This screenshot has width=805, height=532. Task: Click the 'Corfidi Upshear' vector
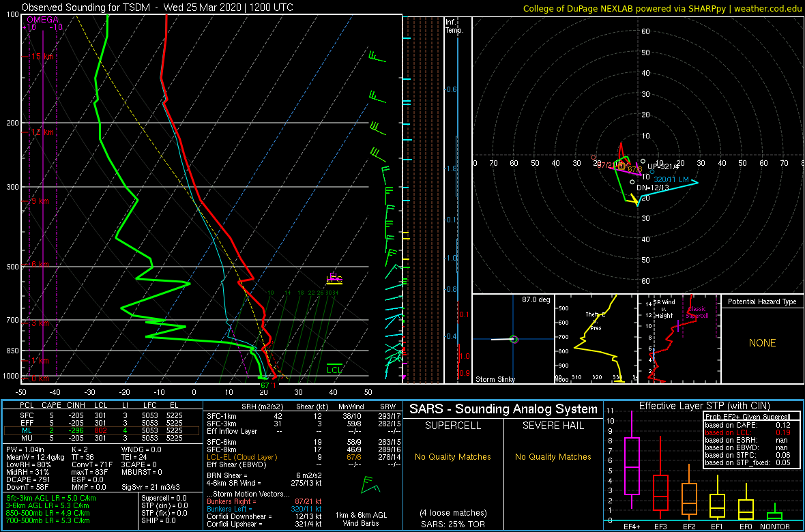264,524
